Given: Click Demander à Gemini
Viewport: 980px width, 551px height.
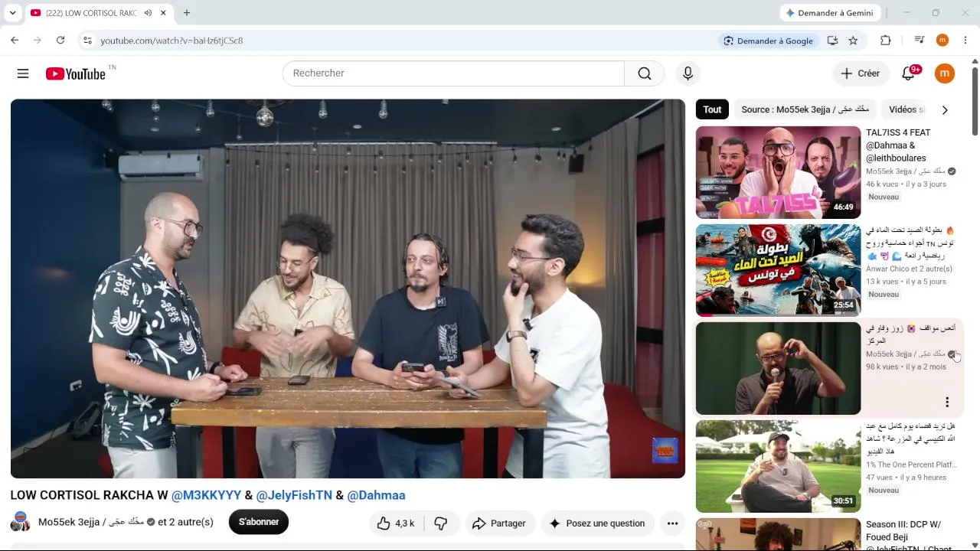Looking at the screenshot, I should coord(830,13).
